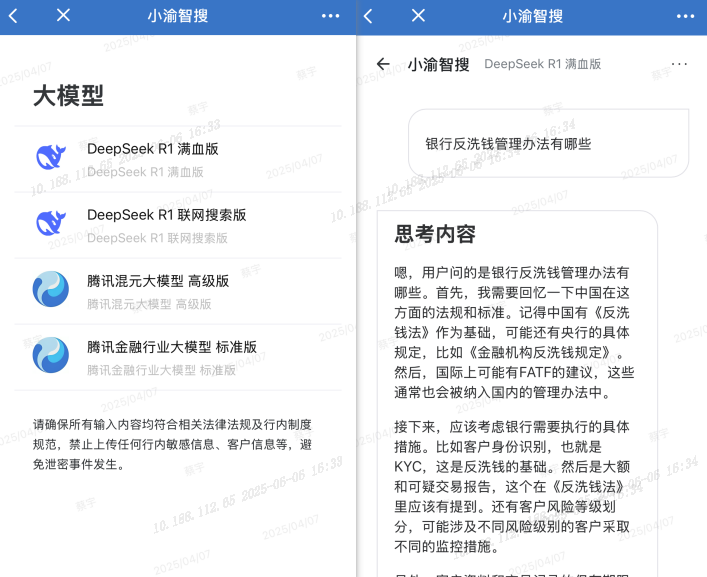707x577 pixels.
Task: Click the 思考内容 heading
Action: point(435,234)
